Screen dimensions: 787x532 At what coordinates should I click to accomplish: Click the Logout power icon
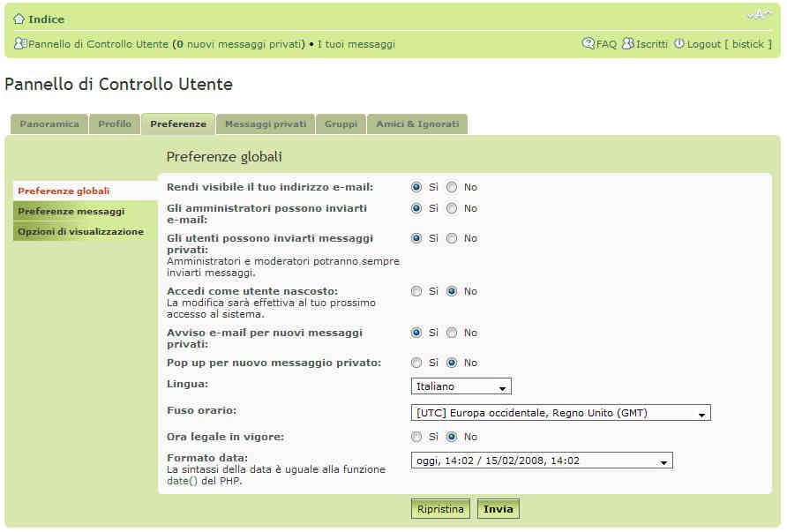679,43
